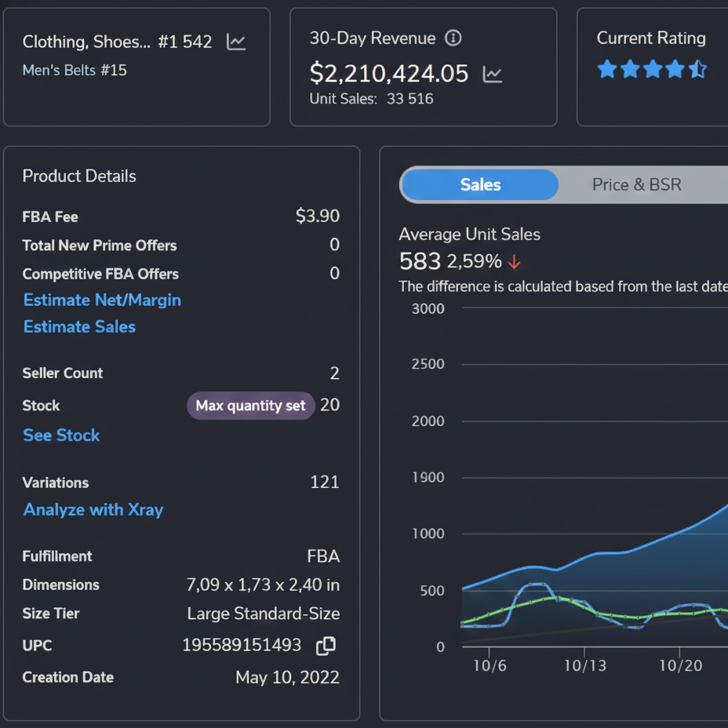Open Analyze with Xray link
This screenshot has height=728, width=728.
tap(93, 509)
